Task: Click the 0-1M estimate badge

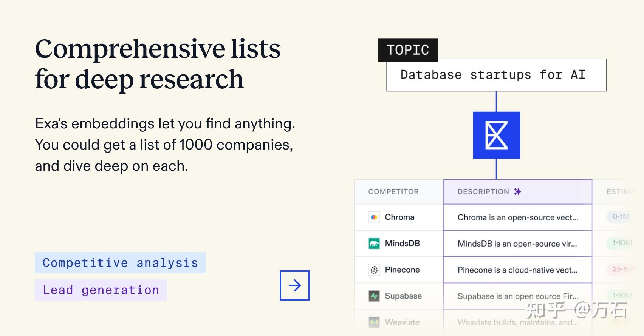Action: click(x=620, y=217)
